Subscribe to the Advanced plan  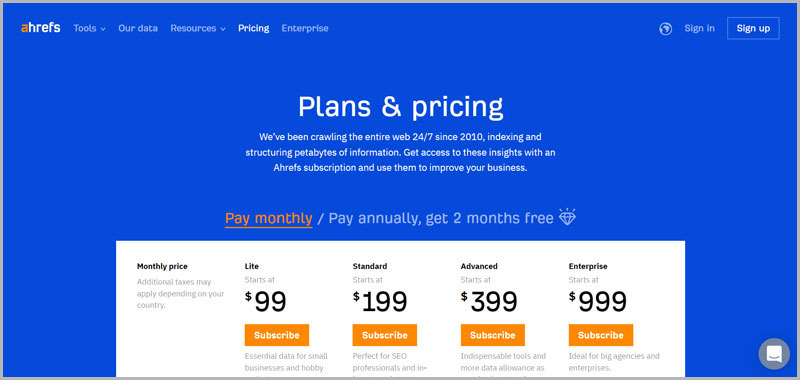(493, 335)
